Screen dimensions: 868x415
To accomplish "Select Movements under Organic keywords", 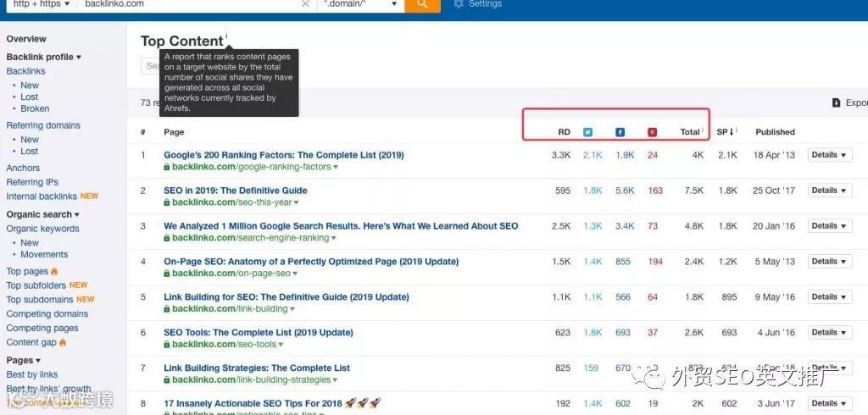I will point(44,255).
